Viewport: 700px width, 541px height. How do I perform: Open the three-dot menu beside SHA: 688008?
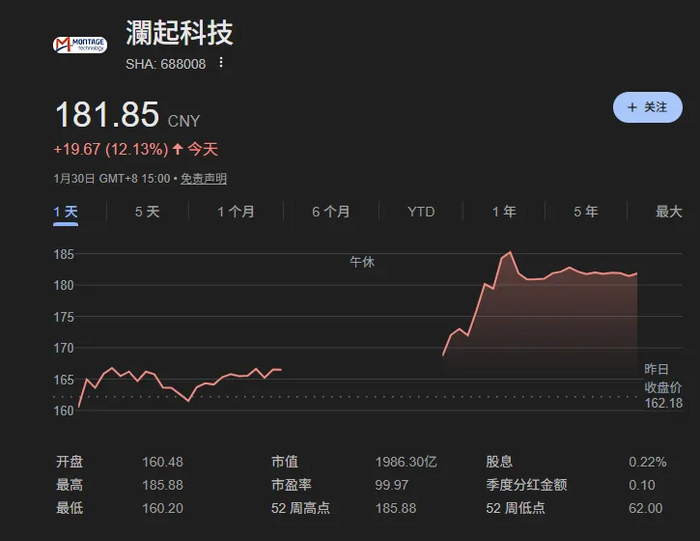221,63
